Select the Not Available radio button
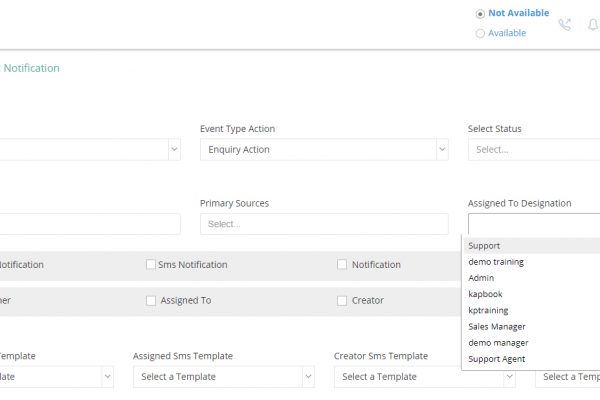The width and height of the screenshot is (600, 400). point(480,14)
